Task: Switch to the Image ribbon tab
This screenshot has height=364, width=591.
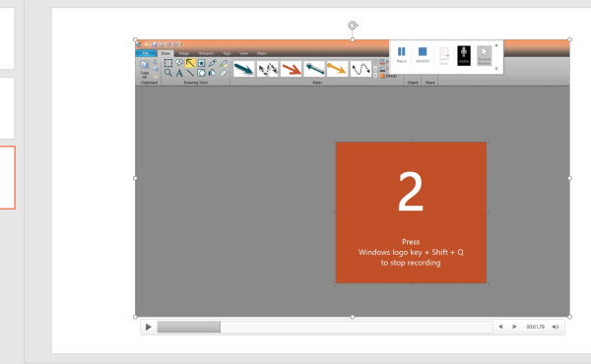Action: tap(184, 53)
